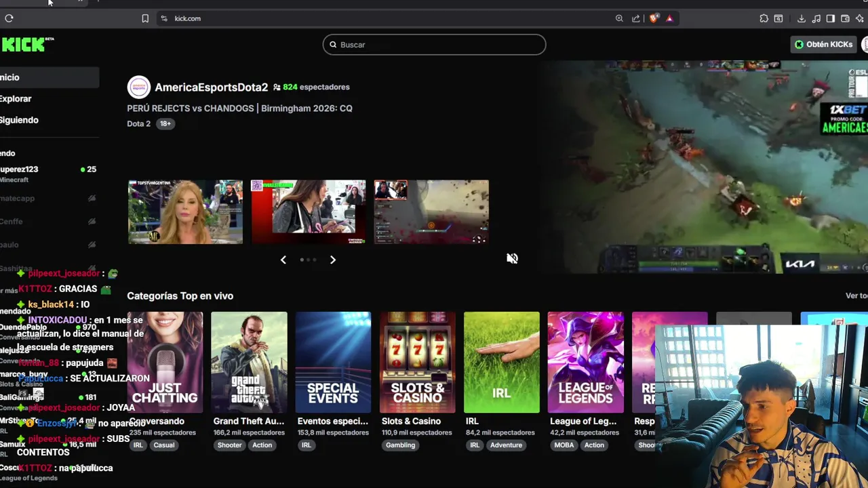This screenshot has width=868, height=488.
Task: Open Brave Rewards triangle icon
Action: tap(669, 18)
